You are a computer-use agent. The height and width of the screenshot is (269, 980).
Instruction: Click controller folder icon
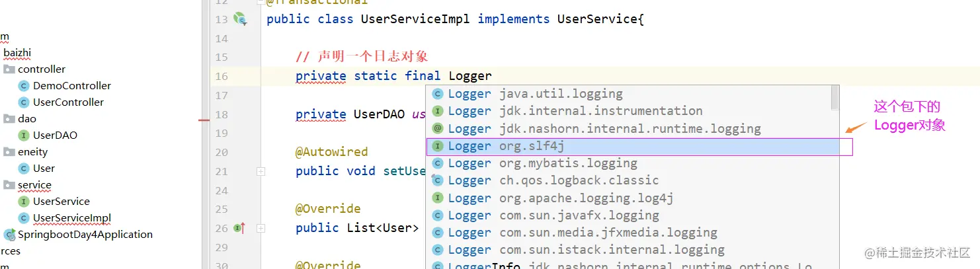pos(9,69)
